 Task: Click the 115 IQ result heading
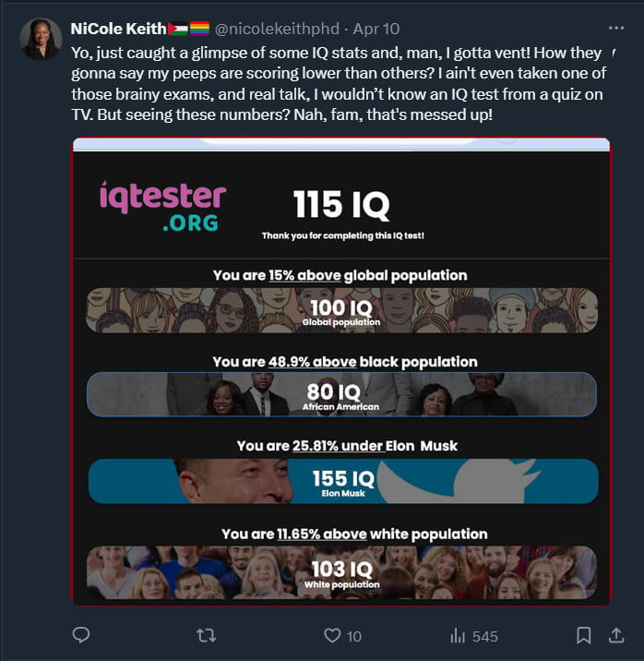point(341,204)
